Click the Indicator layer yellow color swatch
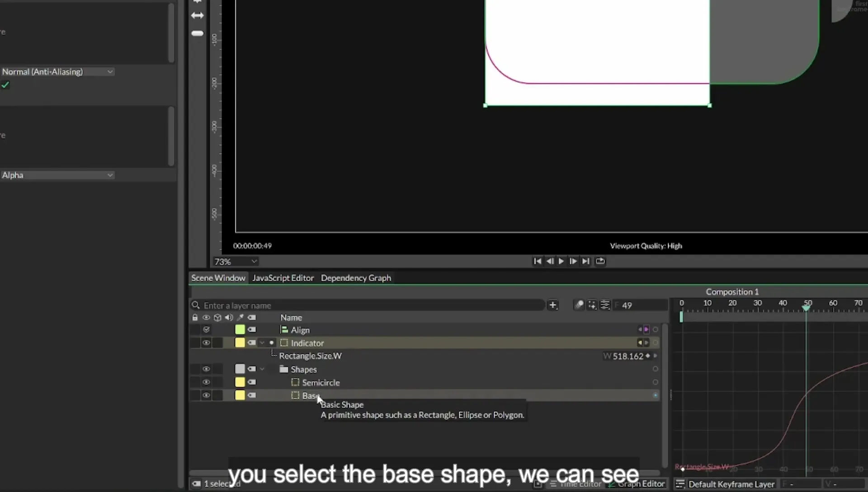The width and height of the screenshot is (868, 492). click(x=240, y=343)
